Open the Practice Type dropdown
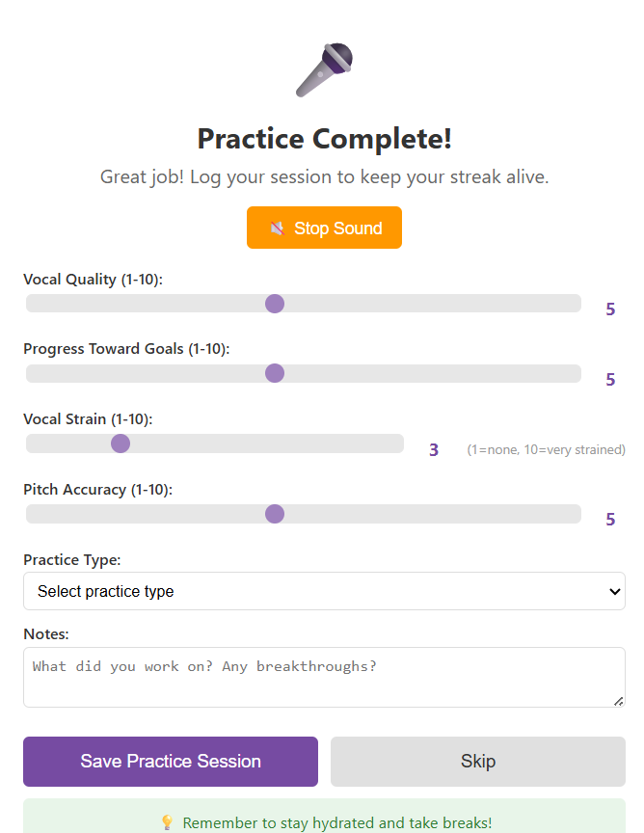This screenshot has height=833, width=644. tap(324, 591)
